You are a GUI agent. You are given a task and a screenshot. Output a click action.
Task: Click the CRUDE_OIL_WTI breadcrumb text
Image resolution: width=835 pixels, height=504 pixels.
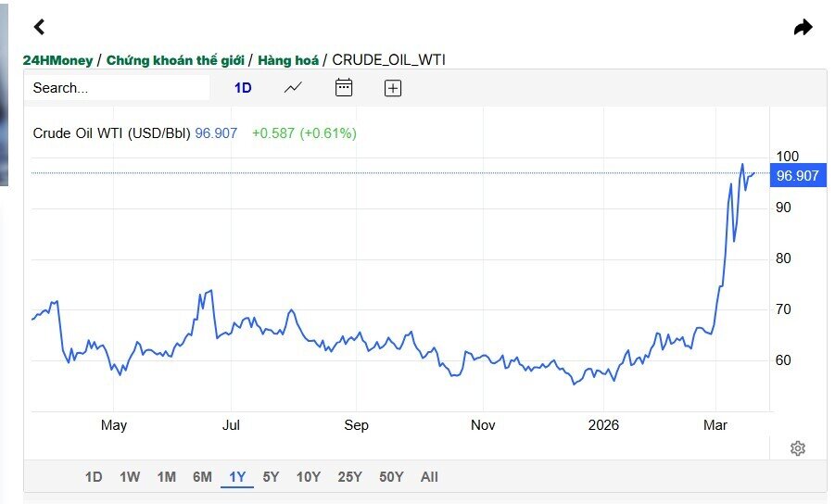[388, 59]
